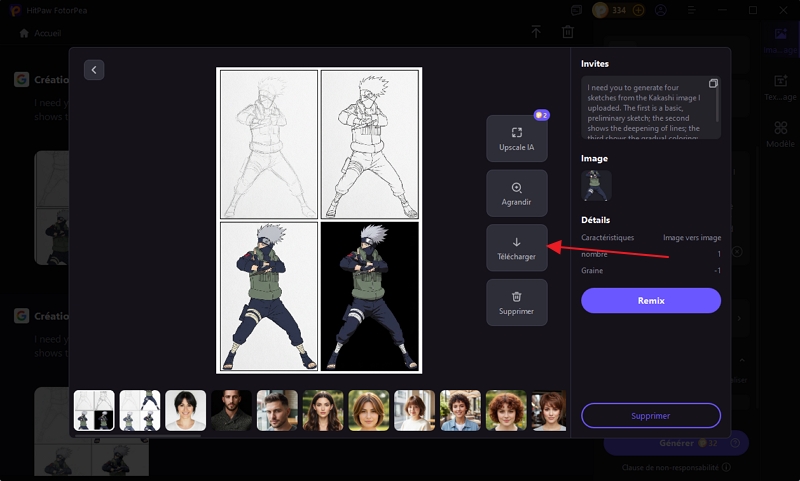
Task: Click the Générer button in background window
Action: 676,443
